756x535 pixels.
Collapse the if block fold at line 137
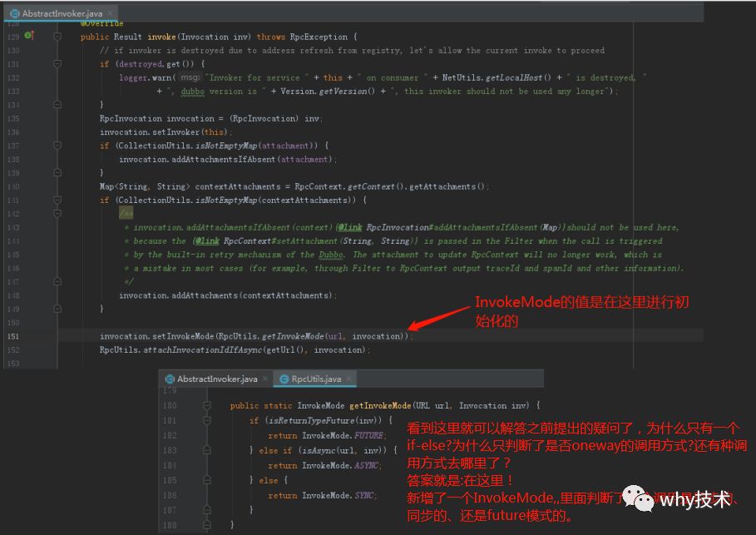tap(57, 146)
